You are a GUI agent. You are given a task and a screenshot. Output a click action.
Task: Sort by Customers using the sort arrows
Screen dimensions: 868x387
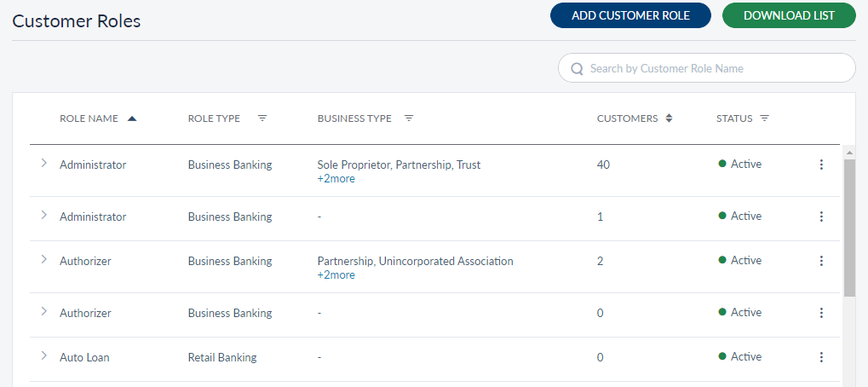[670, 118]
